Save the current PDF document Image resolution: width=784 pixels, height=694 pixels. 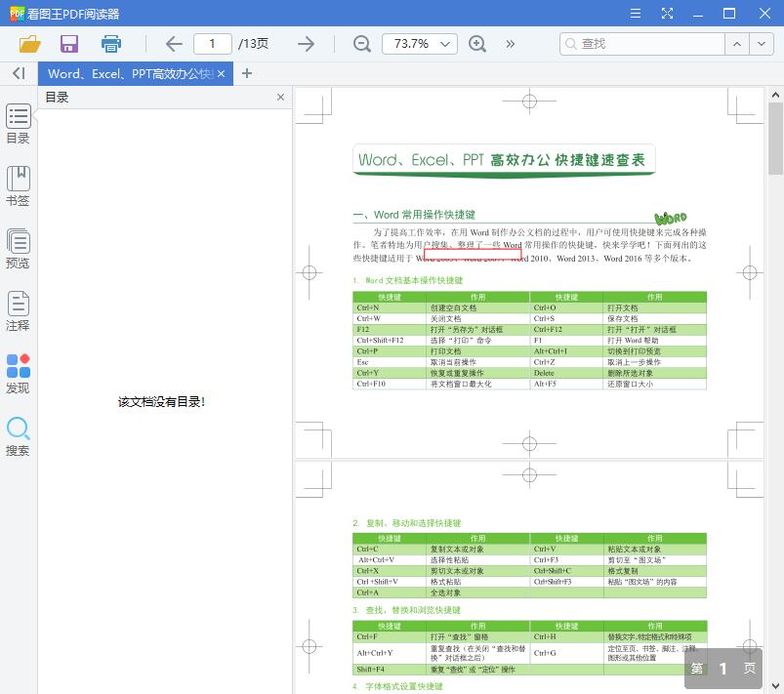(68, 44)
